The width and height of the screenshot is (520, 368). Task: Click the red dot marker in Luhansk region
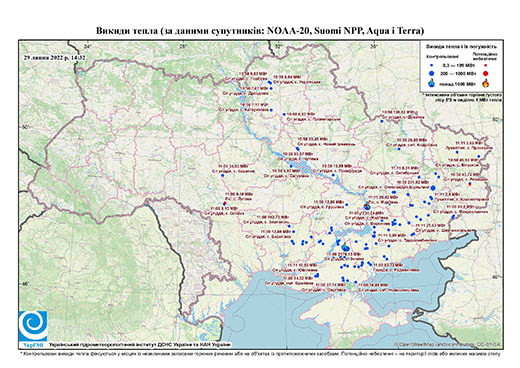pos(470,184)
